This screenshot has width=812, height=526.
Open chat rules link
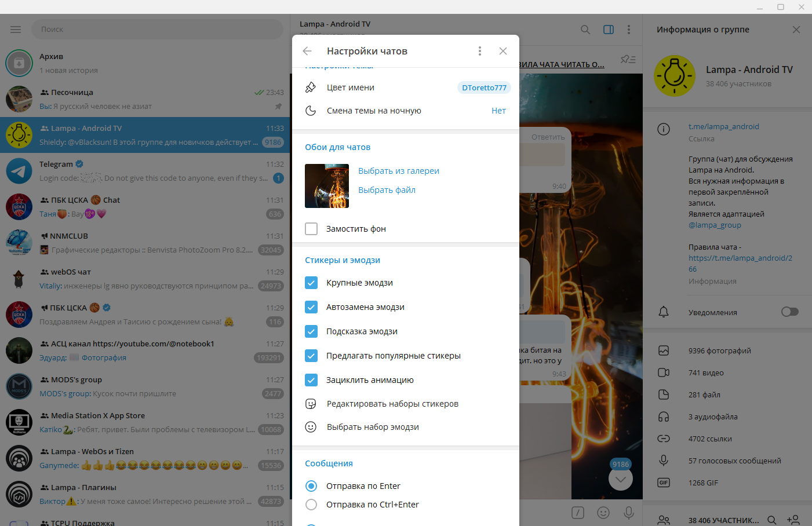pos(740,264)
